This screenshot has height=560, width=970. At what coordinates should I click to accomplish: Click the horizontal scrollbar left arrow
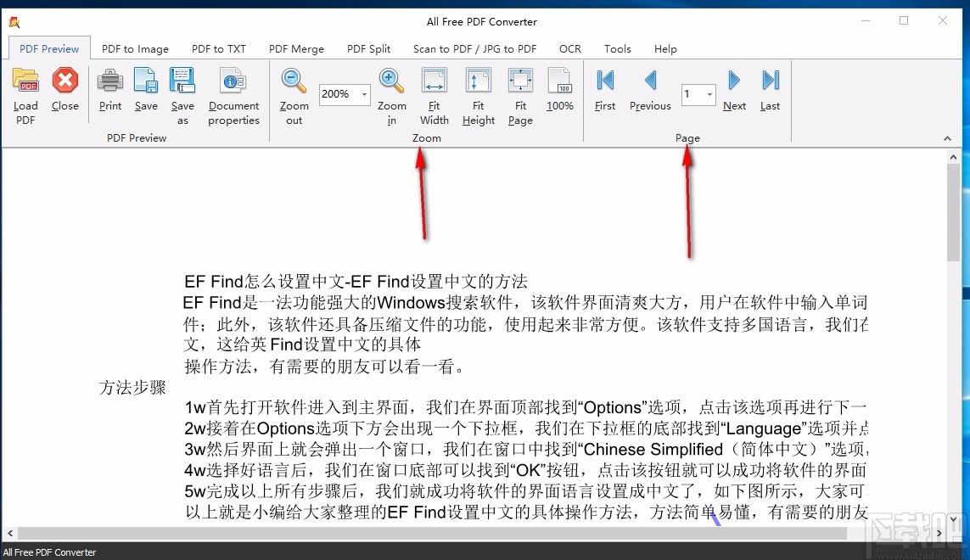(x=10, y=533)
